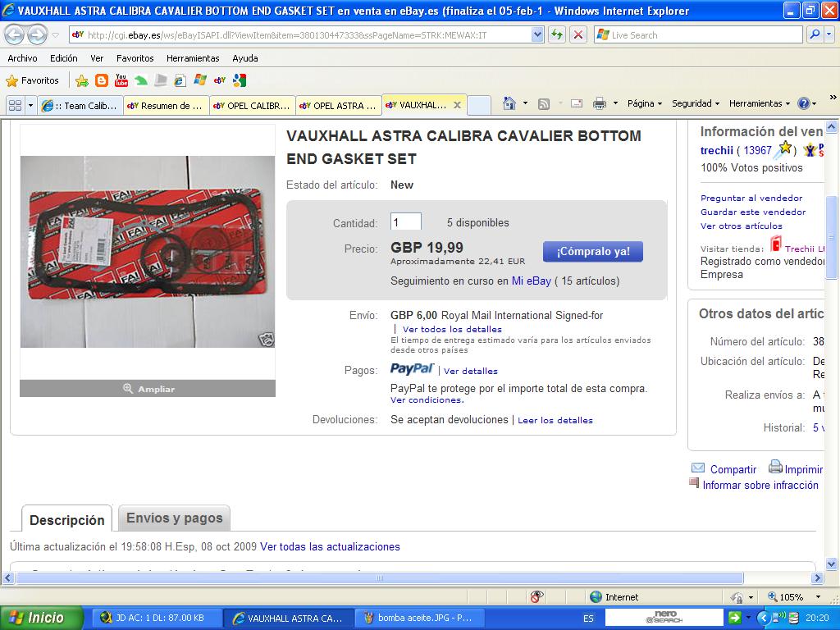Open Favoritos star button
The height and width of the screenshot is (630, 840).
(x=32, y=80)
